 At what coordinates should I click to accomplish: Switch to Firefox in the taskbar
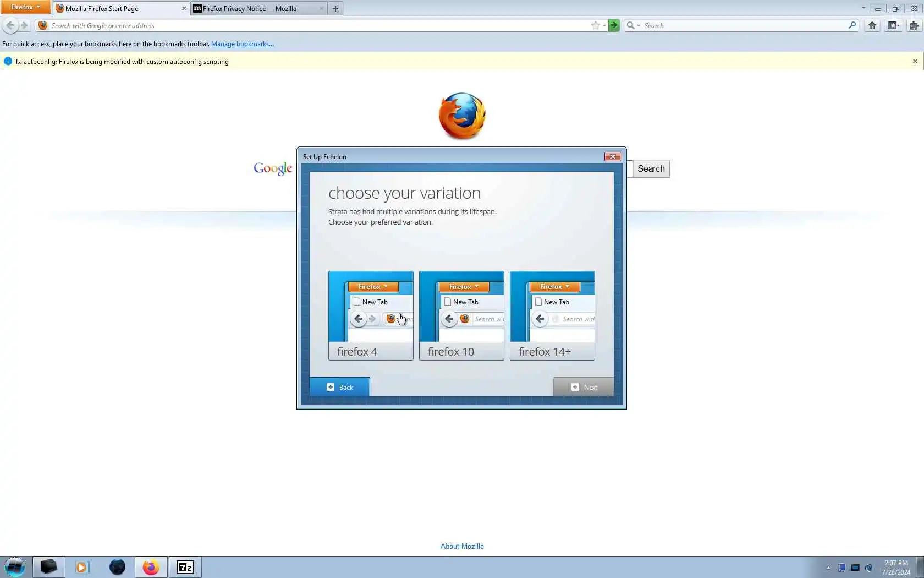point(151,567)
